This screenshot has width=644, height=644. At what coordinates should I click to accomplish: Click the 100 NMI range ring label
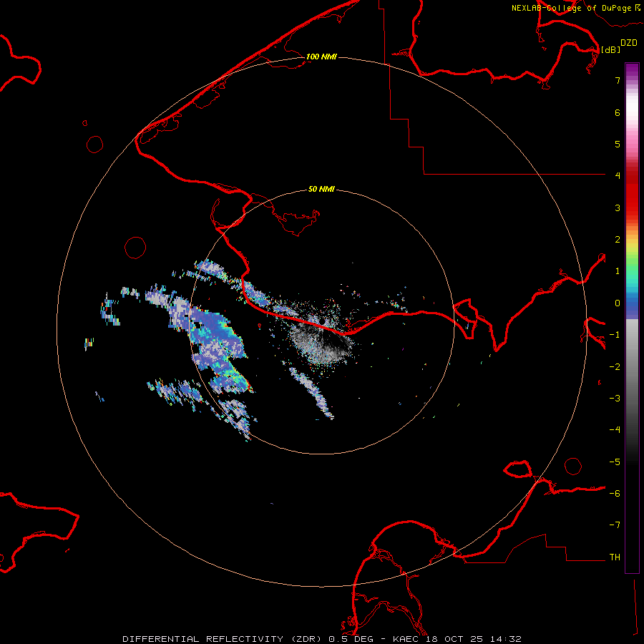321,57
